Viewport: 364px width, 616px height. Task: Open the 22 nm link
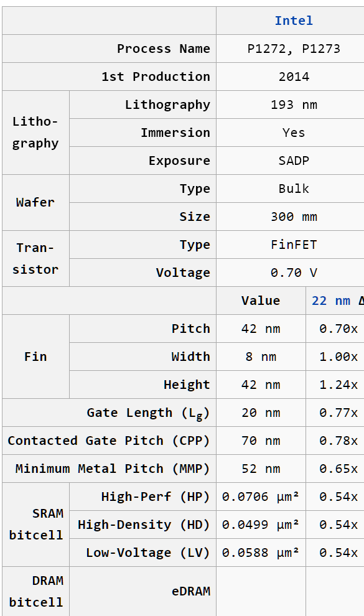pyautogui.click(x=330, y=301)
